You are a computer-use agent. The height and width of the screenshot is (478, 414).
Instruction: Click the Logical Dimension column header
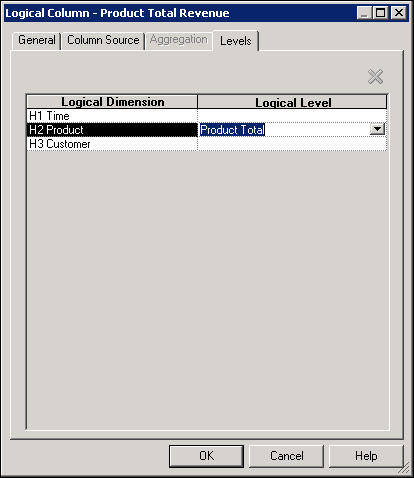112,102
